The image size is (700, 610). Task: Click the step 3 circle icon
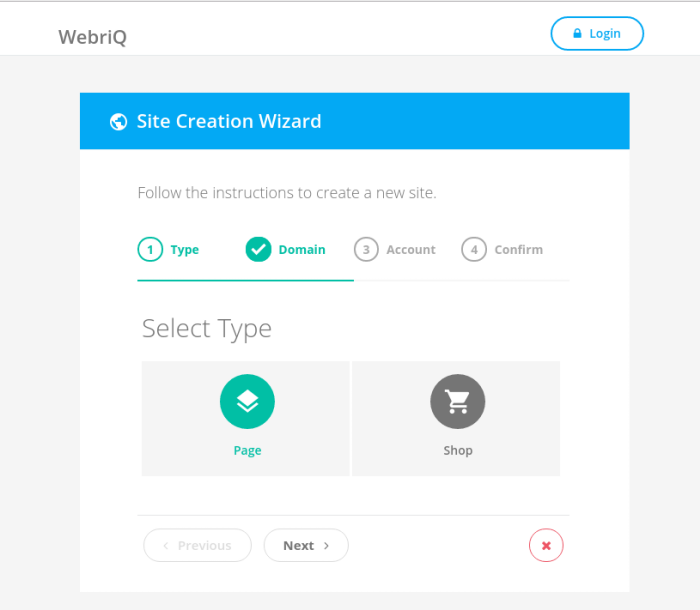[x=366, y=249]
